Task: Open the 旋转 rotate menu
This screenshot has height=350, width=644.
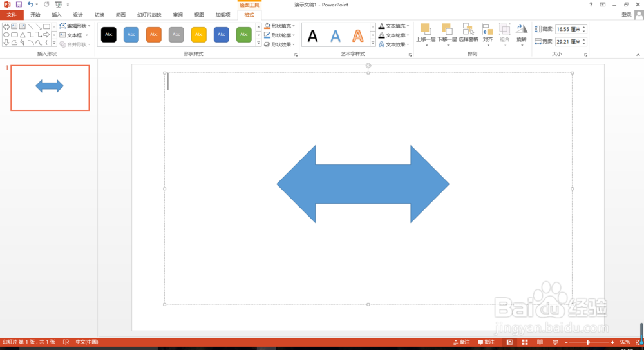Action: [x=522, y=34]
